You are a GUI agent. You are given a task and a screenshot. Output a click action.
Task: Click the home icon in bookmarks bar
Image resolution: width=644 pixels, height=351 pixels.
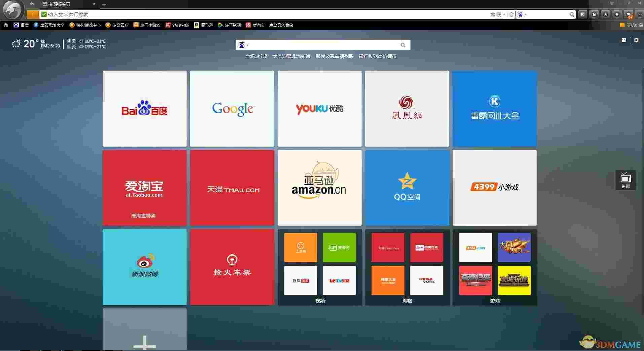click(6, 25)
